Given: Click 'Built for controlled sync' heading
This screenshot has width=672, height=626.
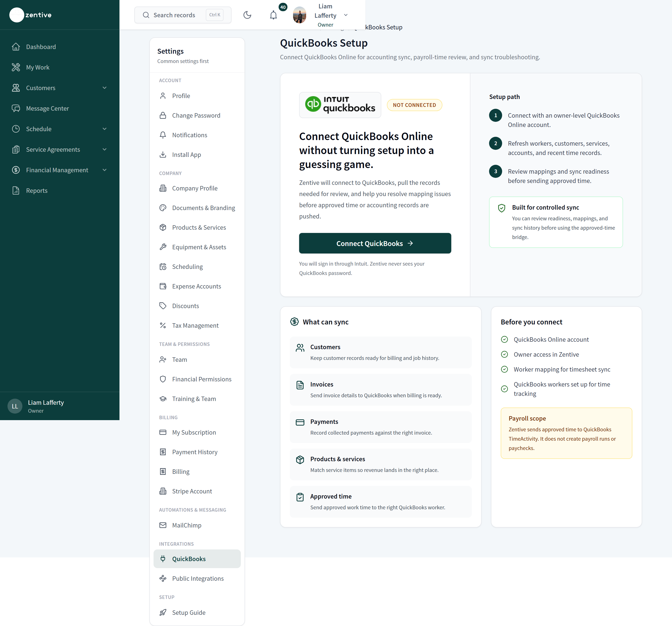Looking at the screenshot, I should click(x=545, y=207).
